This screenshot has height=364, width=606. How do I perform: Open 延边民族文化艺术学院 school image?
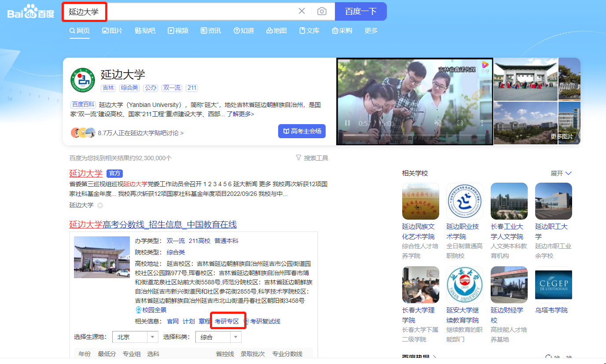(x=421, y=201)
